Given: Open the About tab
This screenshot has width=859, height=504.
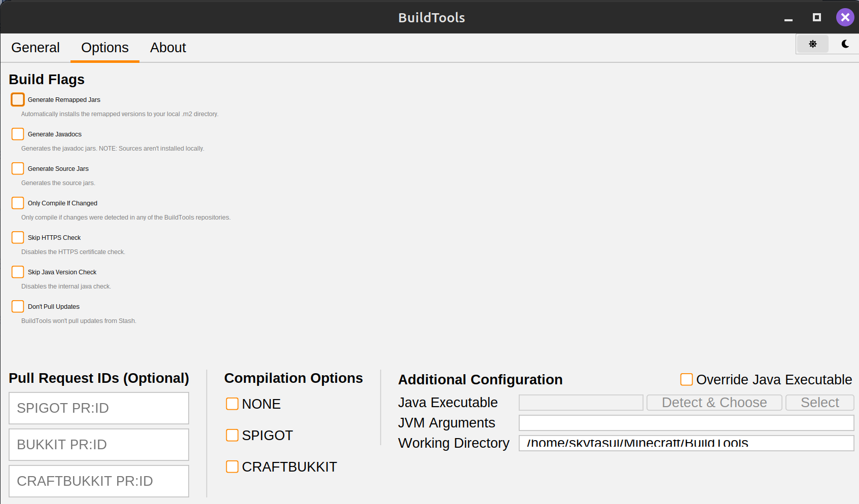Looking at the screenshot, I should click(168, 48).
